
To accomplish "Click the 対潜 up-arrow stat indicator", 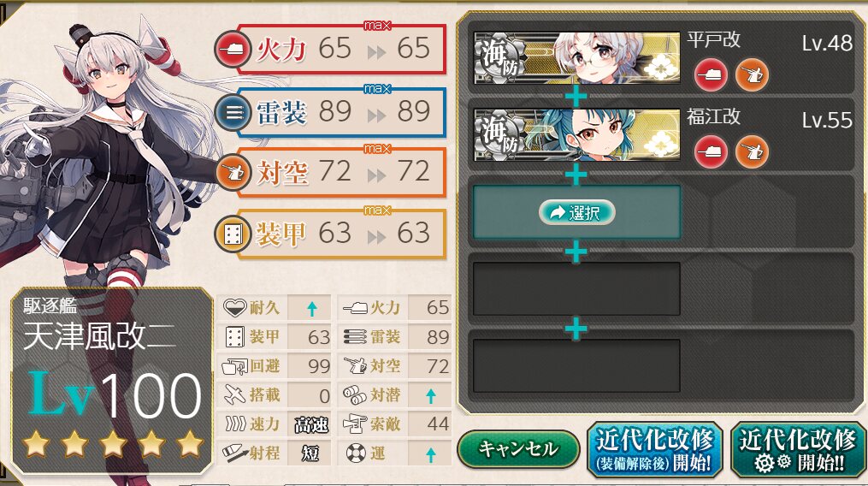I will coord(431,395).
